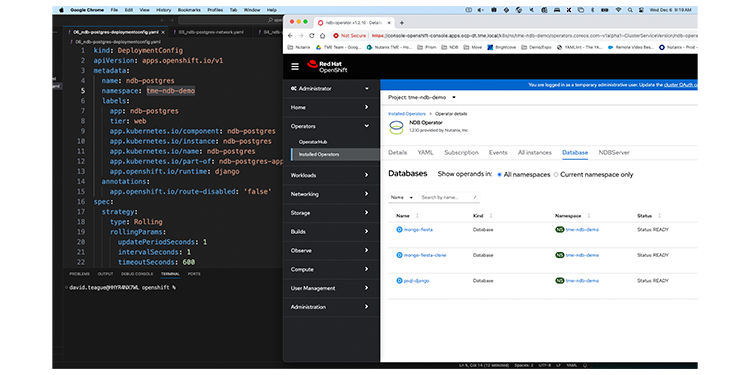The width and height of the screenshot is (750, 375).
Task: Click the Wi-Fi menu bar icon
Action: click(x=618, y=10)
